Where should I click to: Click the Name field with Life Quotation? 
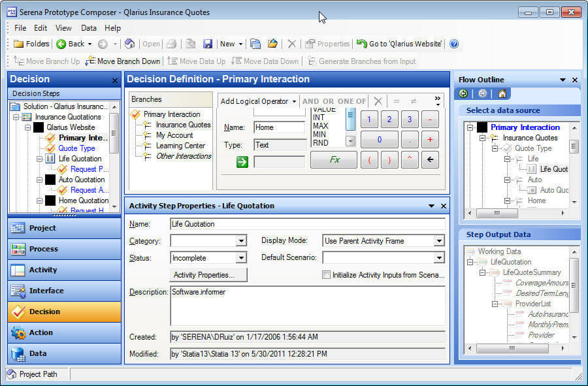pyautogui.click(x=308, y=224)
